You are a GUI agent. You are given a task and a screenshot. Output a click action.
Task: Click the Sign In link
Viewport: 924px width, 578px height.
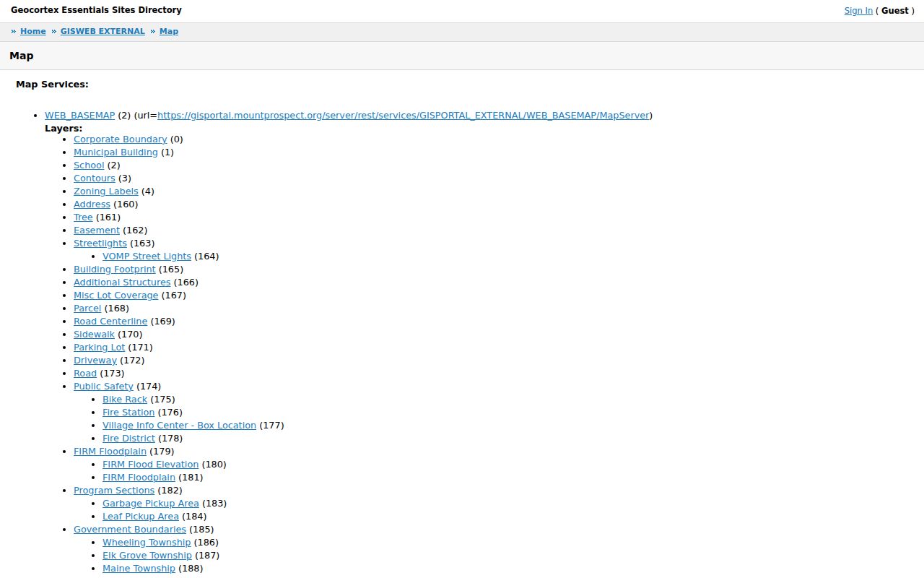(x=858, y=11)
